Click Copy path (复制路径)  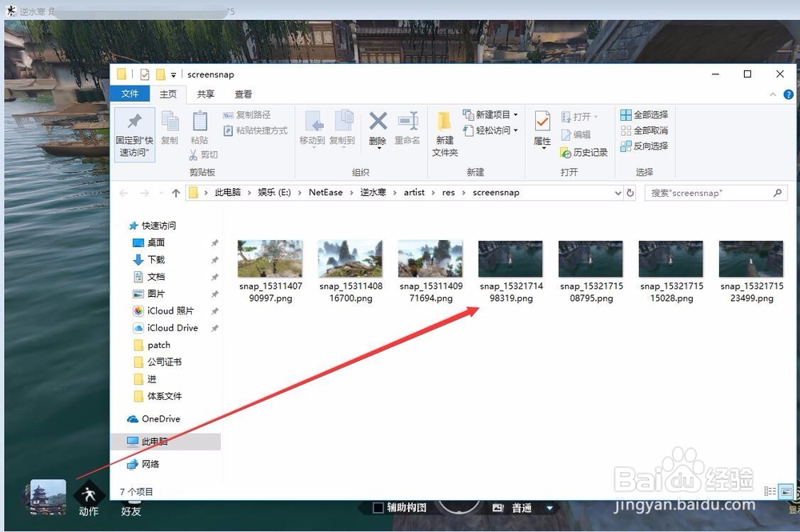click(x=247, y=114)
